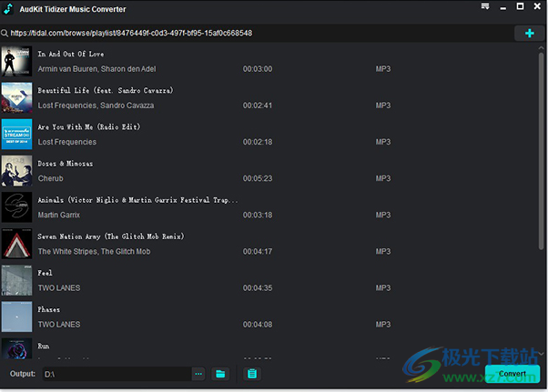Select Run album thumbnail
548x392 pixels.
tap(16, 348)
